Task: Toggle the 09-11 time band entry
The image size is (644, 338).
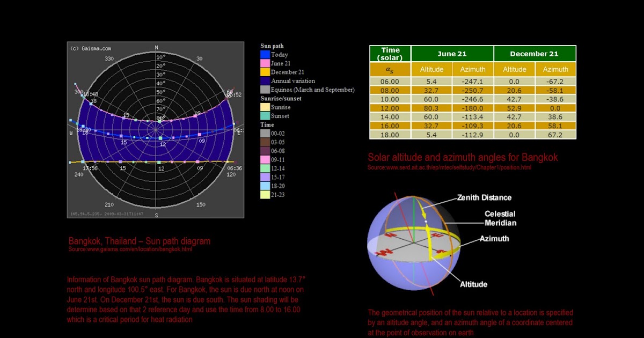Action: click(265, 159)
